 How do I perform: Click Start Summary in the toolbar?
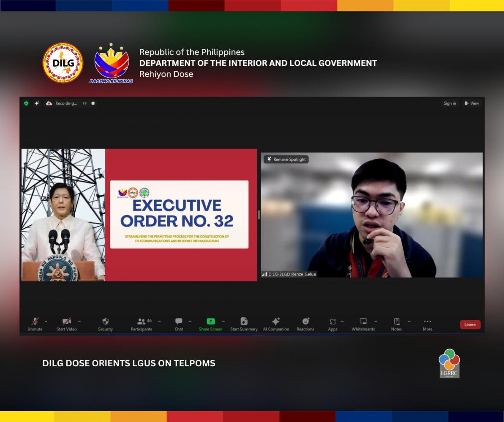[244, 324]
